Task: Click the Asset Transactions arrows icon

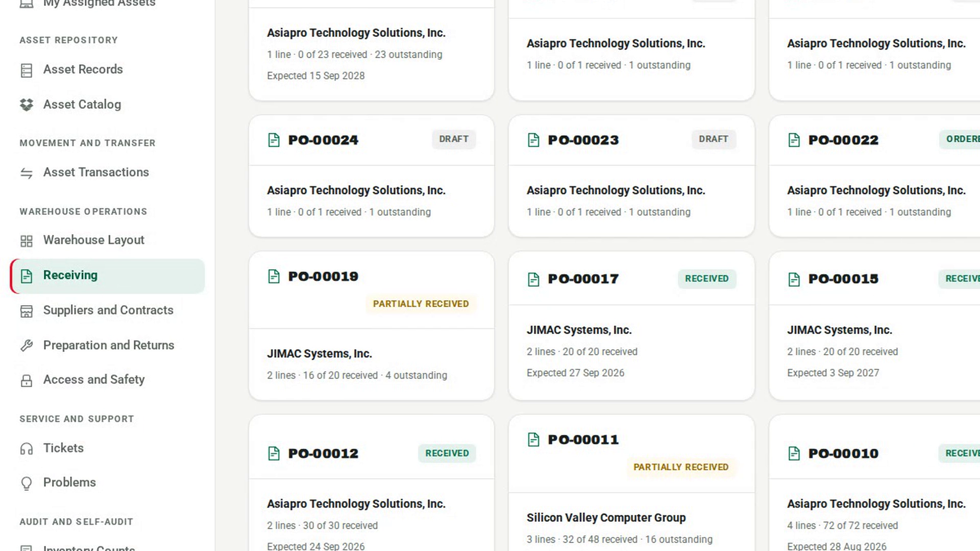Action: pos(27,173)
